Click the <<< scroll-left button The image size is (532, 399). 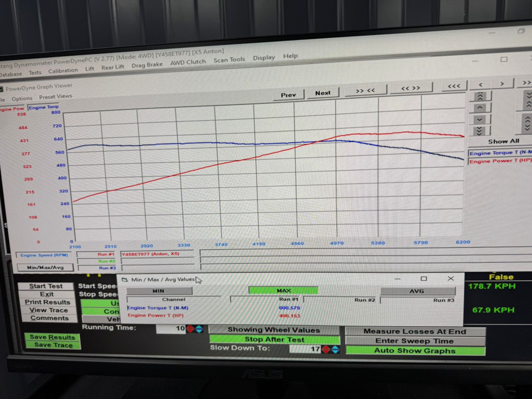click(x=454, y=86)
